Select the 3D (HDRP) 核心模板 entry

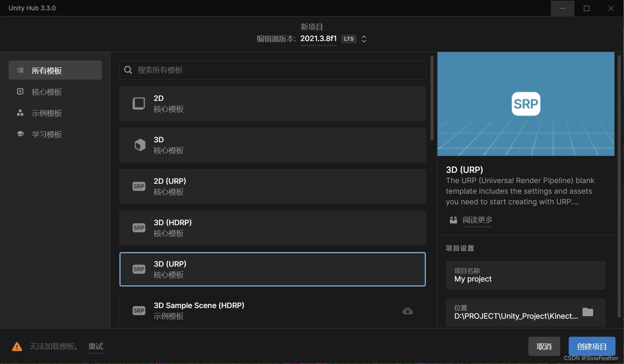272,228
